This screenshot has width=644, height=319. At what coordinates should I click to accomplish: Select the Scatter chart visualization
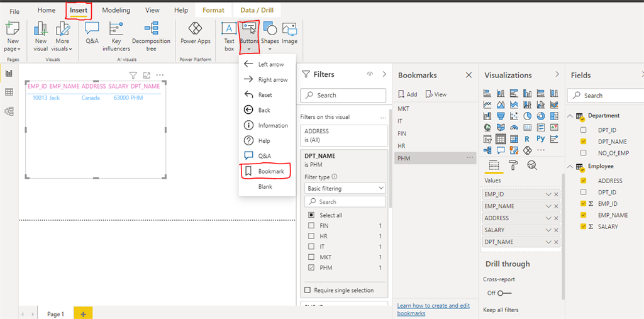pyautogui.click(x=514, y=116)
